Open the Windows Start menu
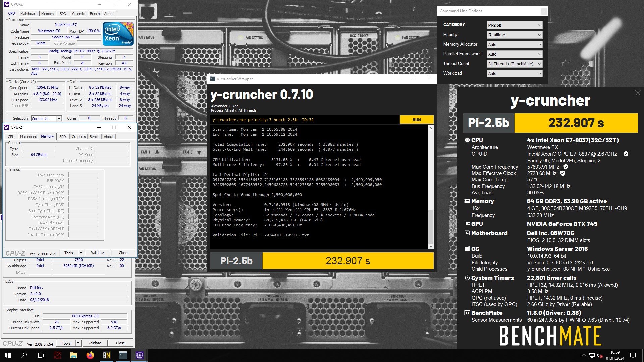The height and width of the screenshot is (362, 644). 8,355
